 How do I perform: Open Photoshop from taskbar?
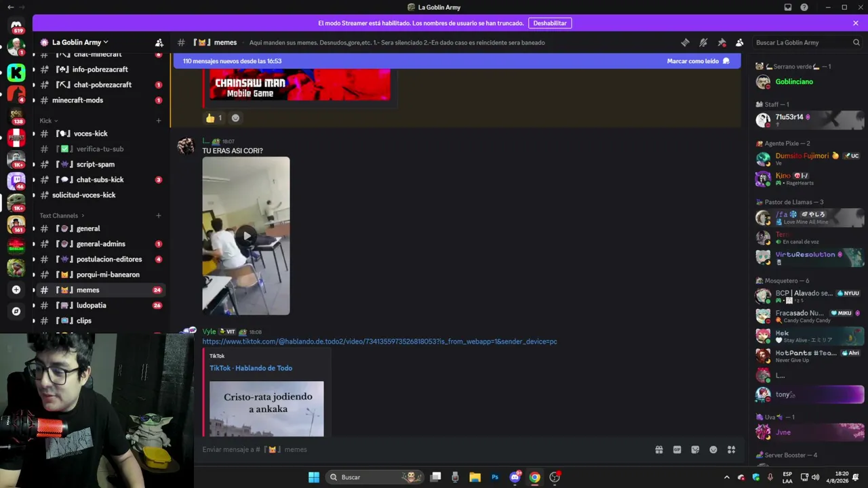(x=494, y=477)
